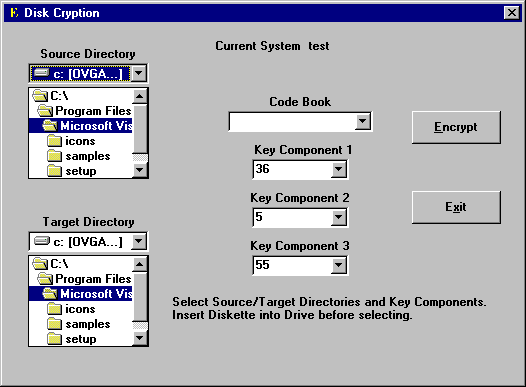The height and width of the screenshot is (387, 526).
Task: Open Key Component 1 dropdown arrow
Action: [x=339, y=169]
